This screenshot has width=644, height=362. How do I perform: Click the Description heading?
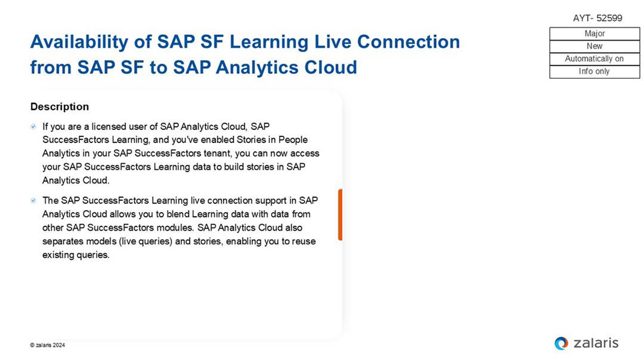[60, 107]
